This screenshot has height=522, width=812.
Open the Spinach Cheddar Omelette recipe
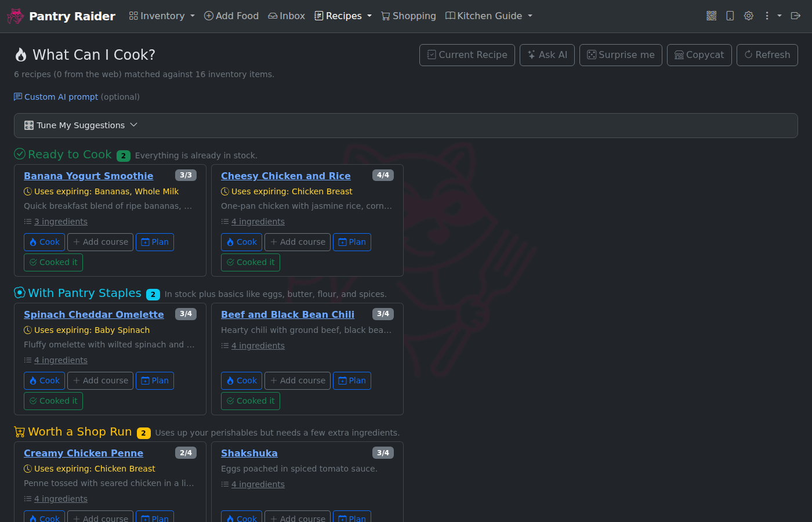94,314
